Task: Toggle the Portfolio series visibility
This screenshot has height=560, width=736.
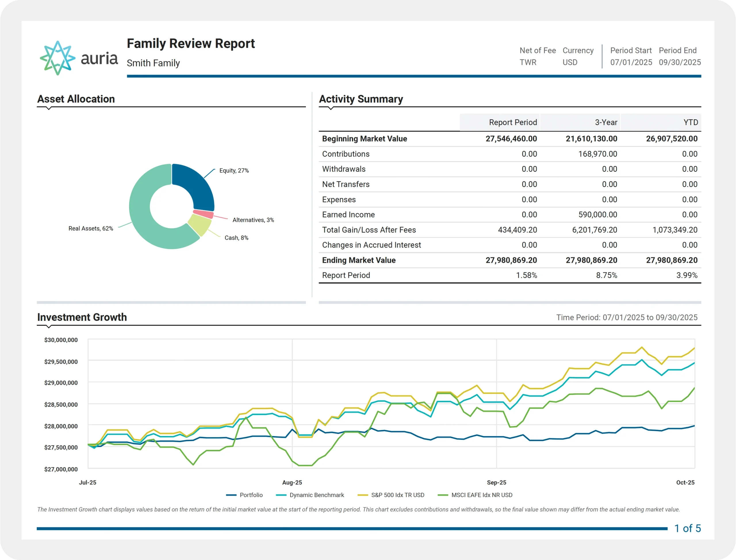Action: [251, 495]
